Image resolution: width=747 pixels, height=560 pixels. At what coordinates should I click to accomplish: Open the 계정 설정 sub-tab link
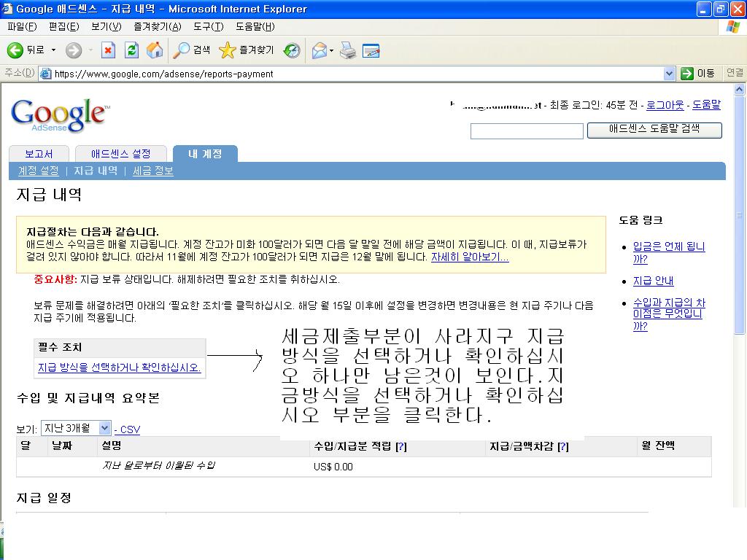[x=38, y=171]
